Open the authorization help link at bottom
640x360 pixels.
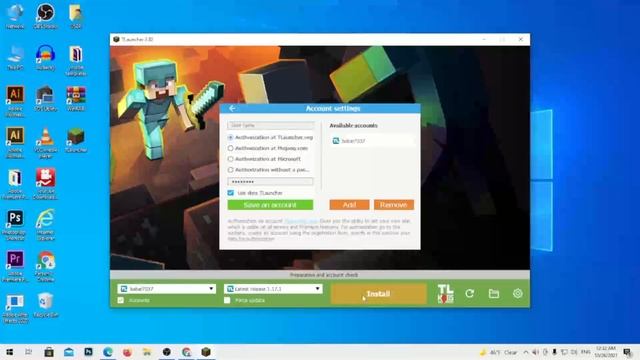click(x=251, y=238)
